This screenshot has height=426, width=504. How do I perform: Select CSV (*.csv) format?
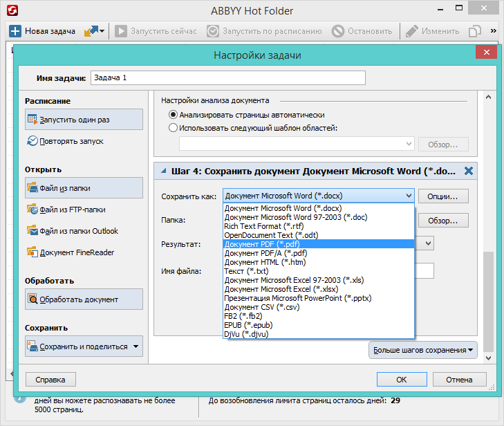(x=319, y=307)
